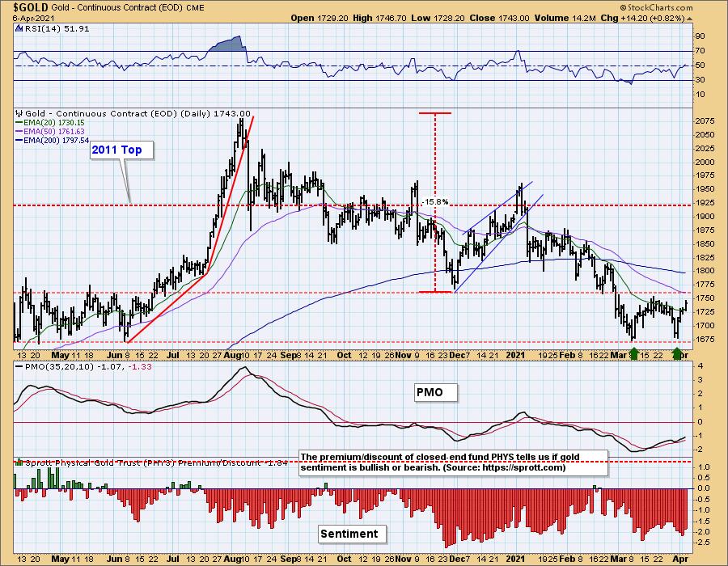Click the bottom cap of the red measurement bracket
The height and width of the screenshot is (566, 728).
point(434,291)
